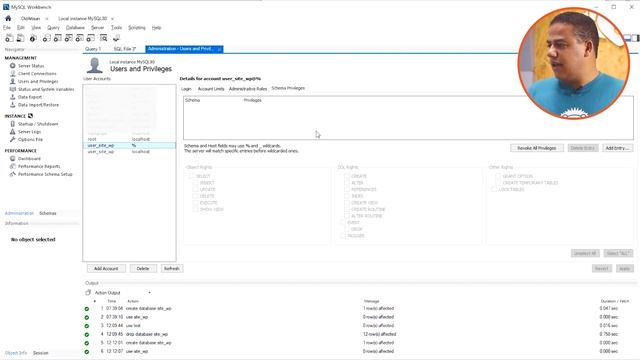This screenshot has height=360, width=640.
Task: Open Performance Reports
Action: pos(39,166)
